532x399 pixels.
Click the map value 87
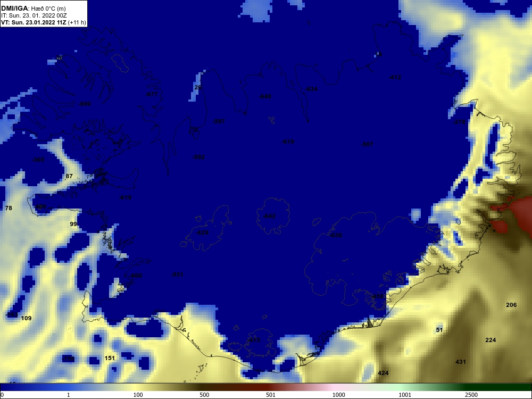(69, 176)
